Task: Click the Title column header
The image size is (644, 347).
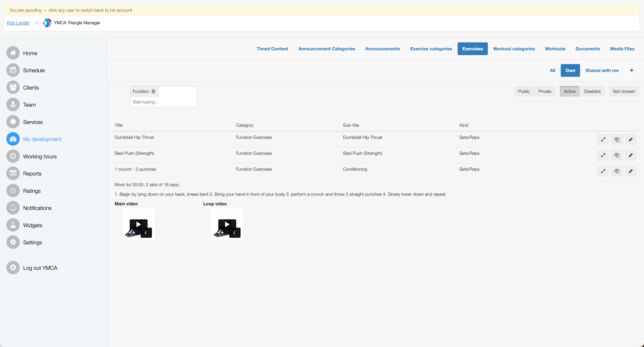Action: pos(118,125)
